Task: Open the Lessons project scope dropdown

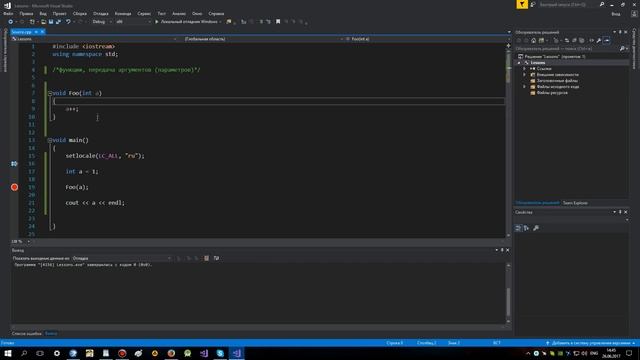Action: (x=94, y=39)
